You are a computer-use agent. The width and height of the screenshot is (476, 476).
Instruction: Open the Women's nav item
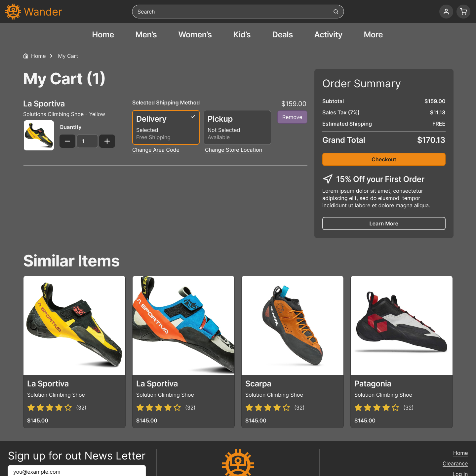(195, 35)
